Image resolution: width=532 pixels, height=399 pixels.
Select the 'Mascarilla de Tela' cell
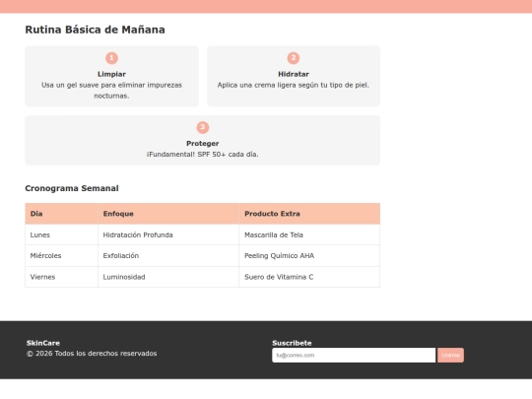[x=309, y=234]
